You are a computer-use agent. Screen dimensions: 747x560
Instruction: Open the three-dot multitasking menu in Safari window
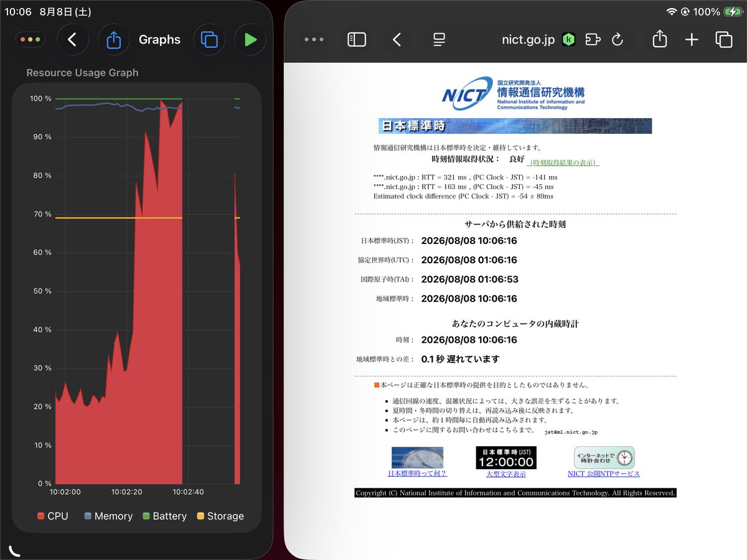[314, 40]
